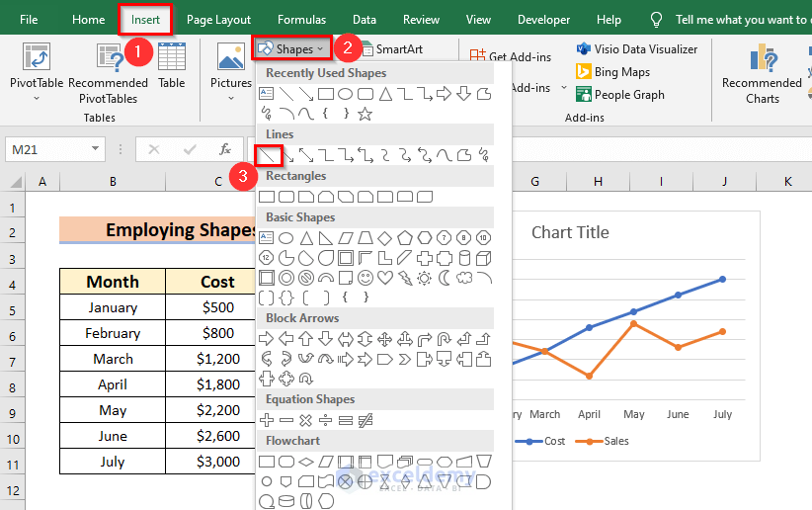Insert the Division Sign equation shape

tap(325, 420)
